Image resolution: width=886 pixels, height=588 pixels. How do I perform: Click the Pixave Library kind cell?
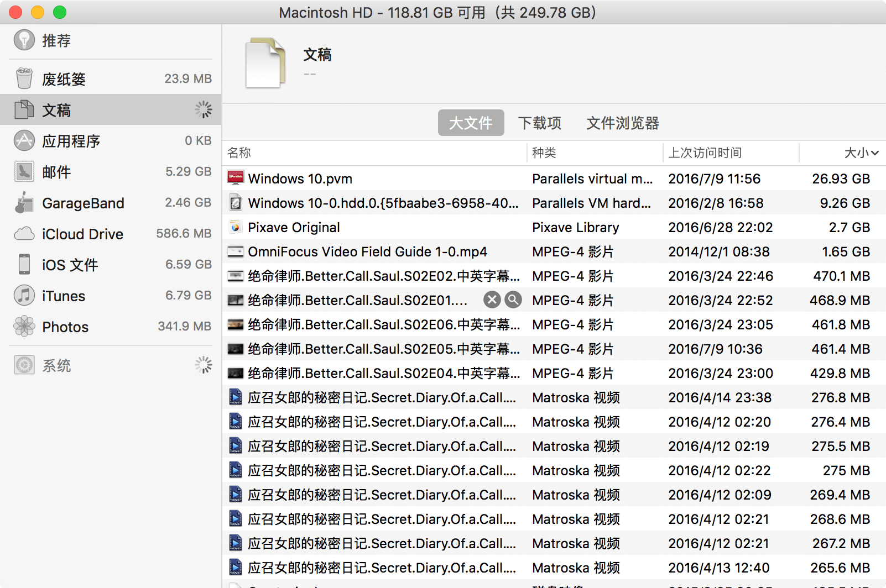[x=576, y=227]
